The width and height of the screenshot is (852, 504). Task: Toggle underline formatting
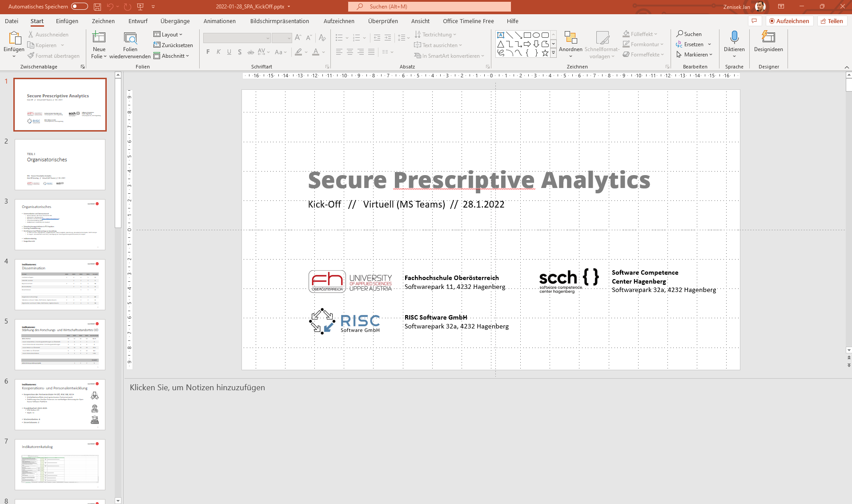pos(229,52)
